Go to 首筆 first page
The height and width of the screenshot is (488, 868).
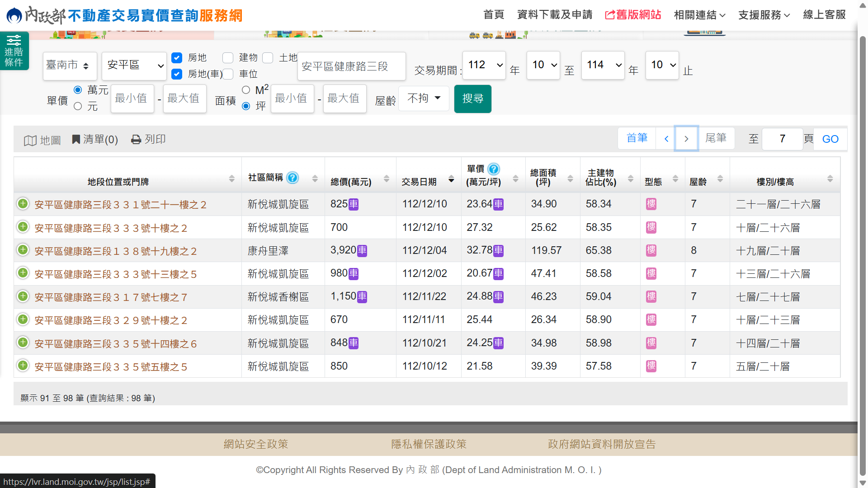coord(637,138)
